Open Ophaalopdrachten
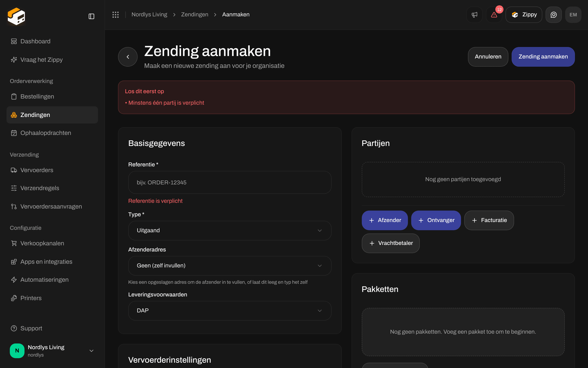 point(52,133)
